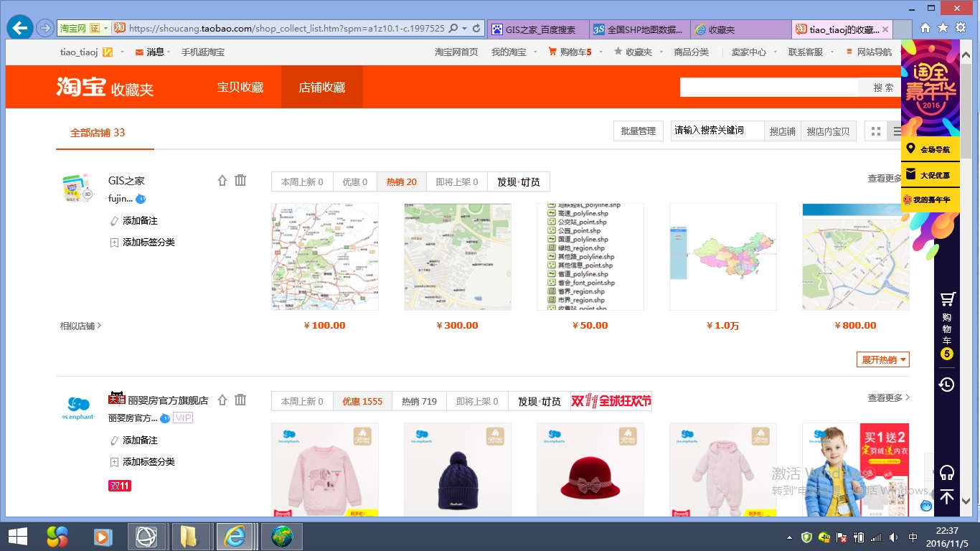This screenshot has height=551, width=980.
Task: Open 淘宝网首页 link
Action: tap(456, 52)
